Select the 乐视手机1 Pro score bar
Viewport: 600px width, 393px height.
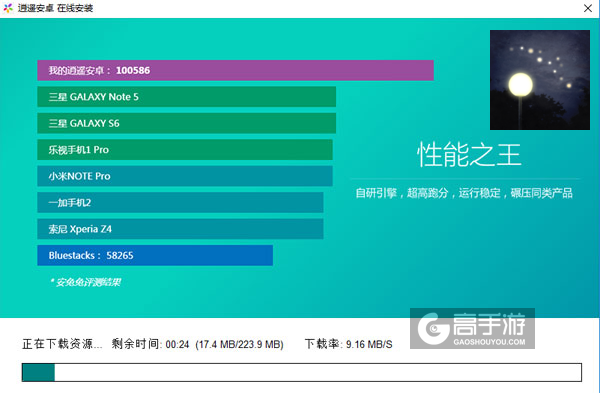[x=185, y=150]
